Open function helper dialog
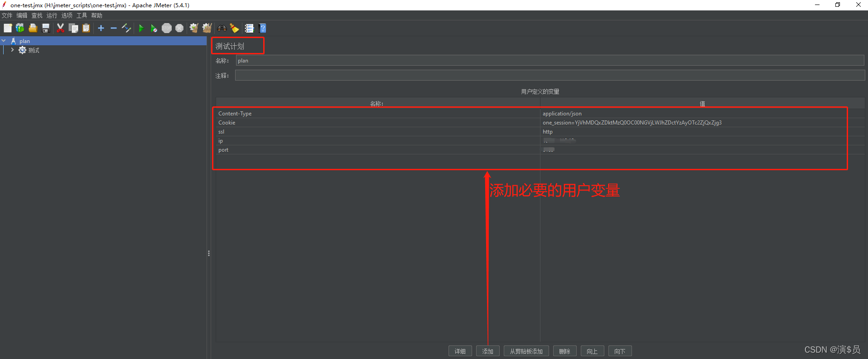The image size is (868, 359). pos(249,28)
